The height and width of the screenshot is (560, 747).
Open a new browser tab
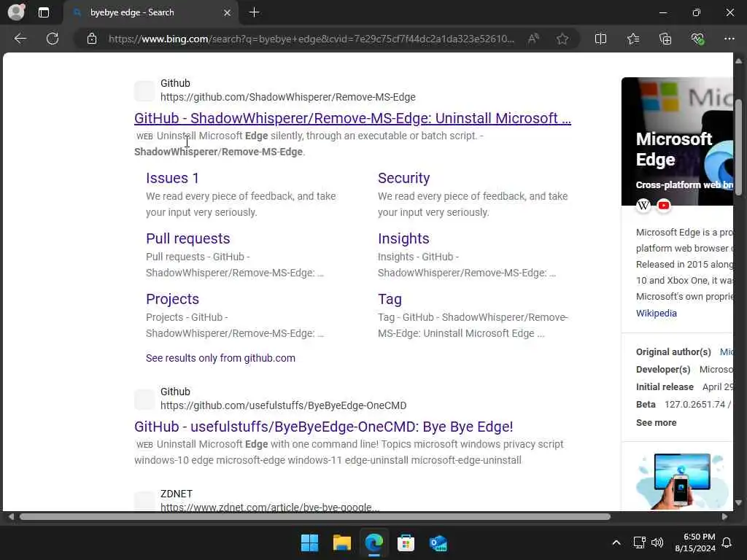[x=255, y=12]
